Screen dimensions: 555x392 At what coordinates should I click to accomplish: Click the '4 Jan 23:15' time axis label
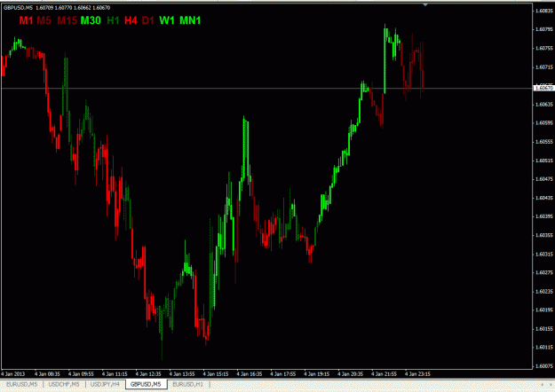(x=417, y=374)
